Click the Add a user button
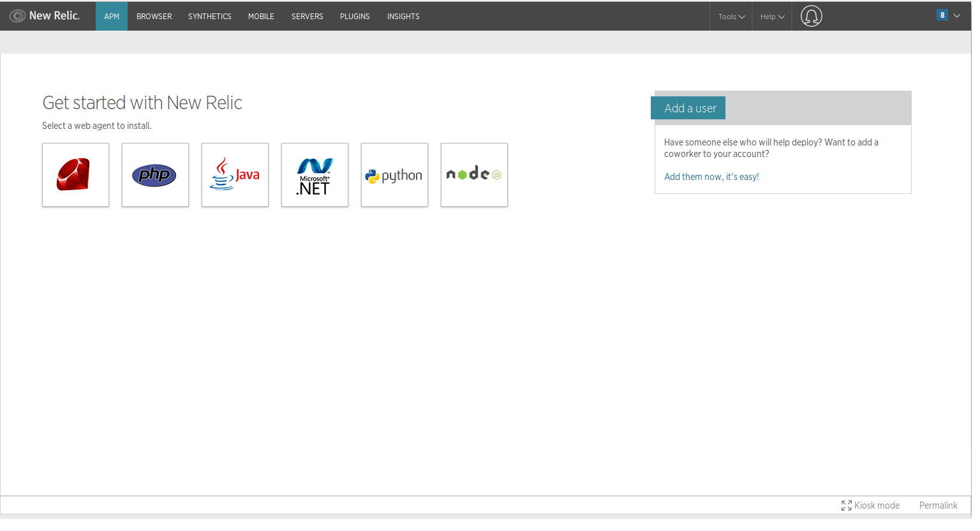This screenshot has width=980, height=531. (x=688, y=108)
